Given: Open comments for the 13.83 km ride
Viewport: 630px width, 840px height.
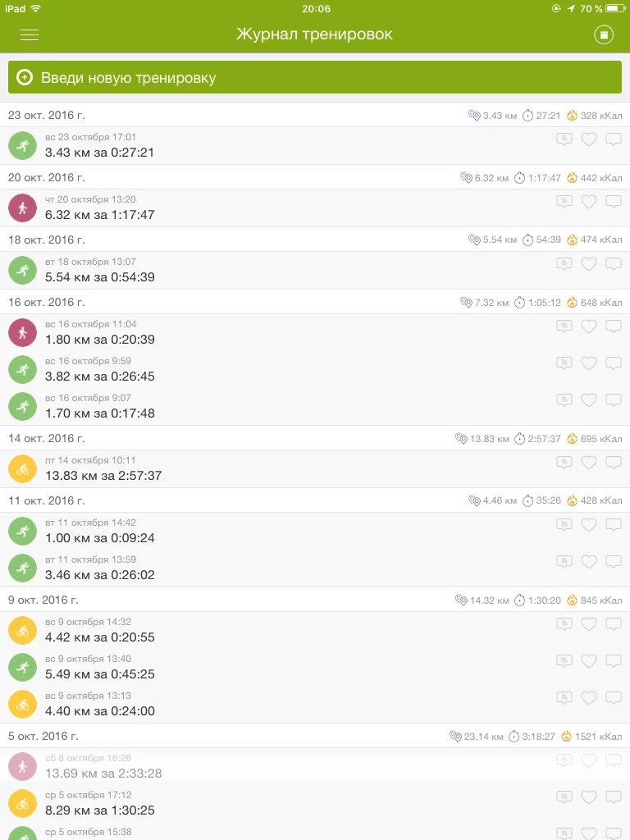Looking at the screenshot, I should click(x=614, y=463).
